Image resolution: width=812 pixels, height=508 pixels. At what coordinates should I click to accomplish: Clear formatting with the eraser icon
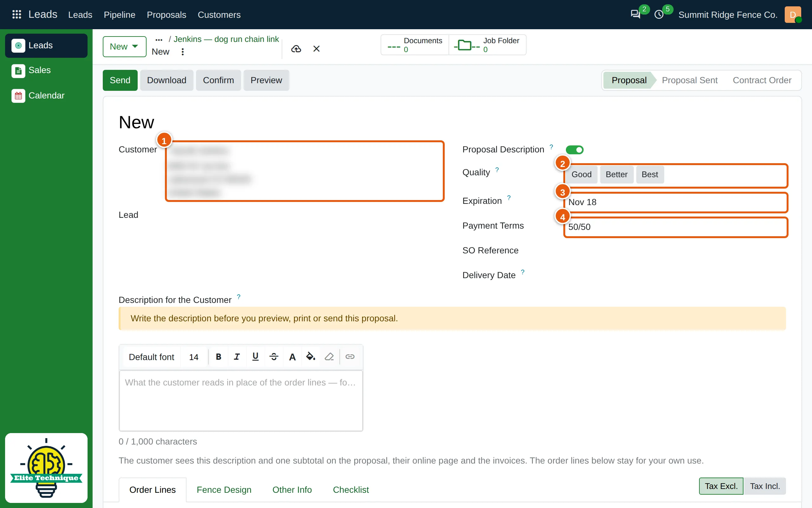click(329, 357)
